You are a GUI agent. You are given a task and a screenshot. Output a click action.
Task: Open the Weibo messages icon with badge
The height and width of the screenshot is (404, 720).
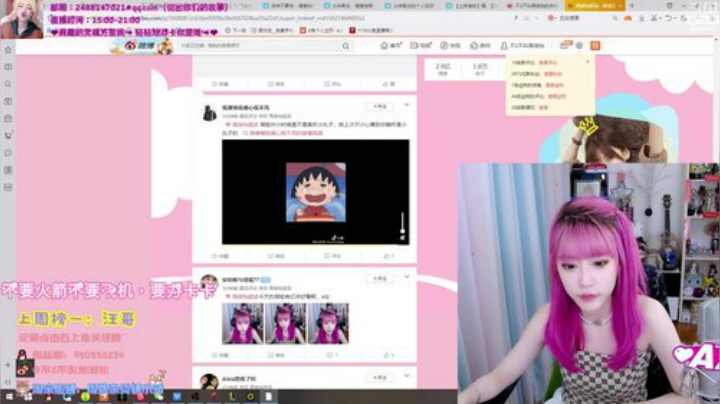[x=565, y=45]
